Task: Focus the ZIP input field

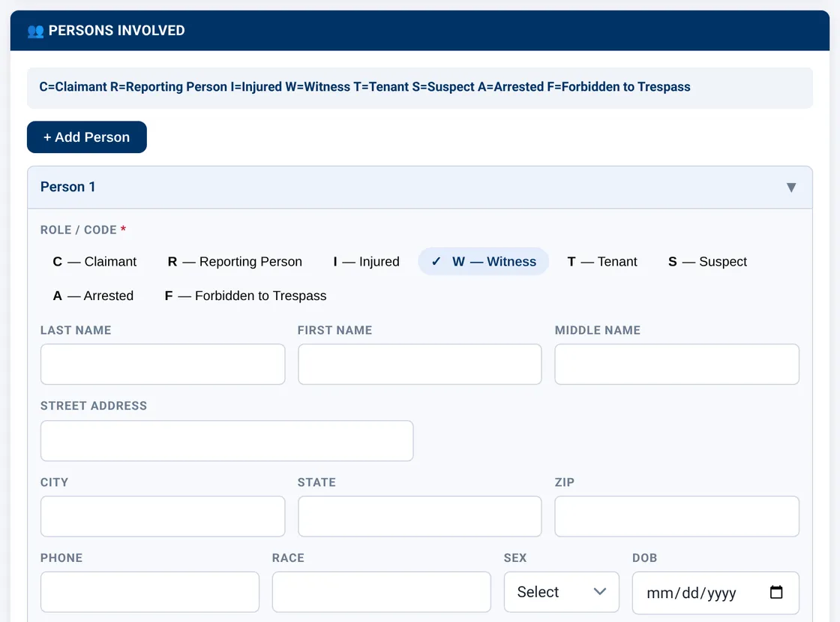Action: point(677,516)
